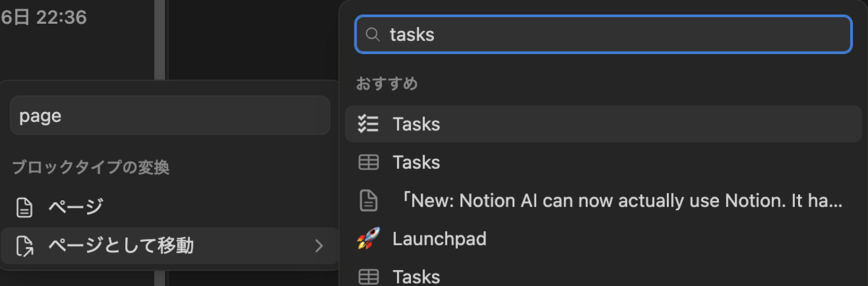
Task: Click the page icon beside ページ
Action: point(25,207)
